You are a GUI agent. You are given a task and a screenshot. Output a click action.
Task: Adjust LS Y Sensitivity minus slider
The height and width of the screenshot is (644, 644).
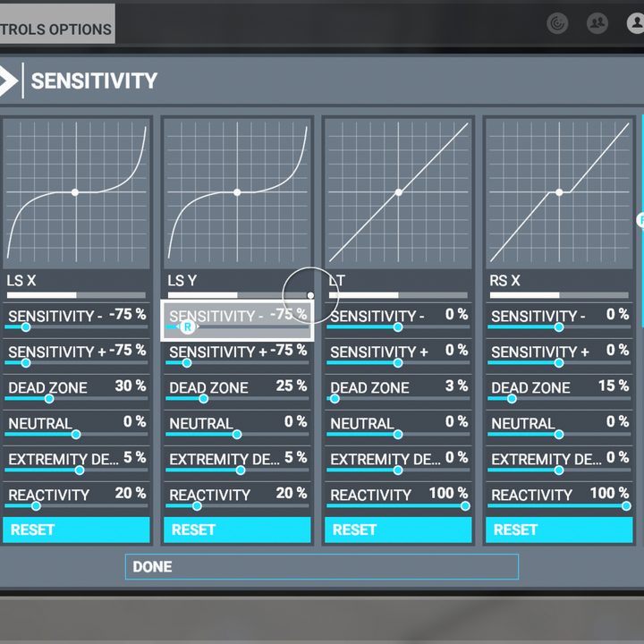[237, 327]
